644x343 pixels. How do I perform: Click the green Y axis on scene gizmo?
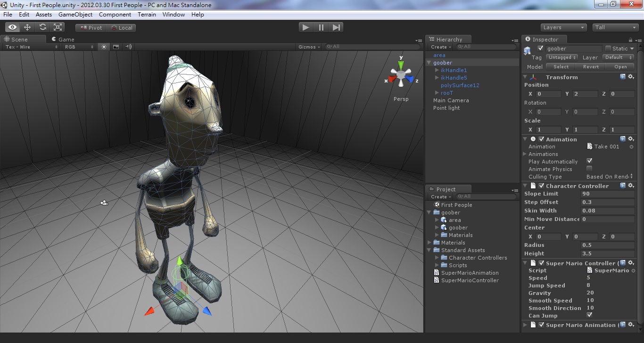click(x=401, y=64)
